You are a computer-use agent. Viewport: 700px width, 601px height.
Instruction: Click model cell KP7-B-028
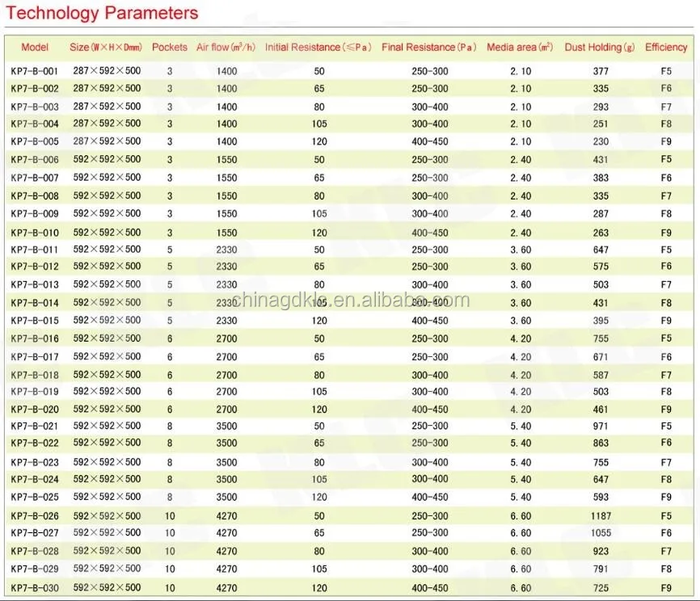tap(35, 552)
